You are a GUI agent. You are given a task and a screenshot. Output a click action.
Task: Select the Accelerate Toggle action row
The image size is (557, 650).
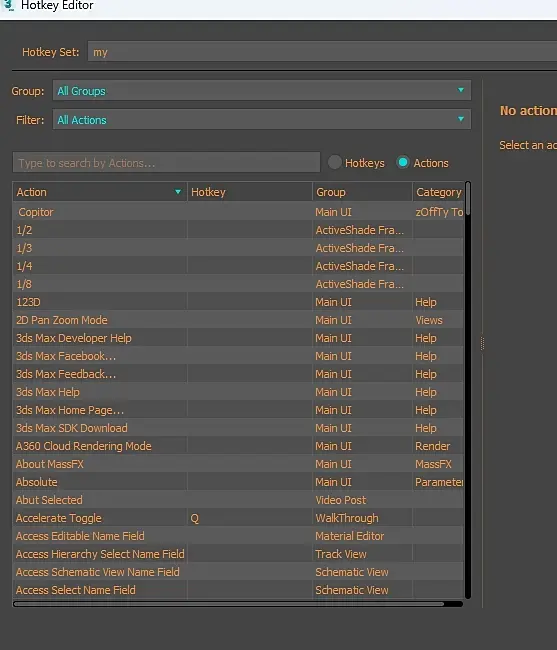tap(238, 518)
